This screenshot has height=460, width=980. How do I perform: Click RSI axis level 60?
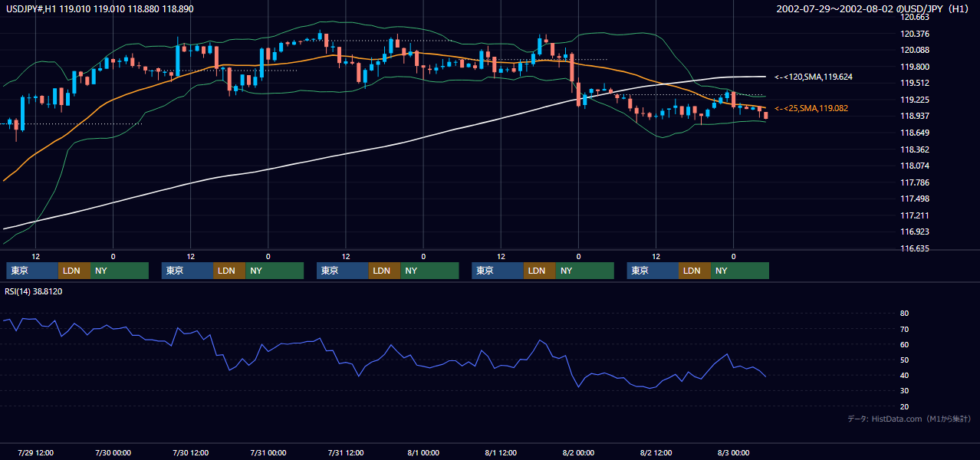(904, 344)
